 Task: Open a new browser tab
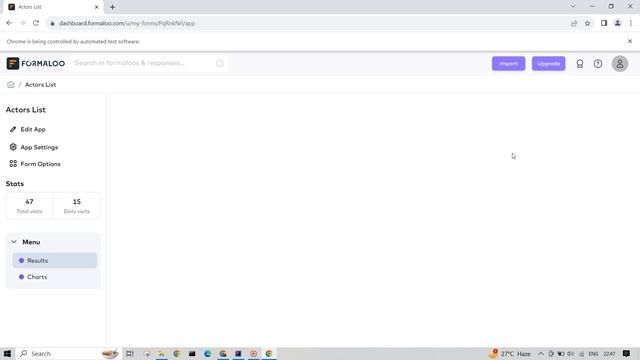[x=112, y=7]
